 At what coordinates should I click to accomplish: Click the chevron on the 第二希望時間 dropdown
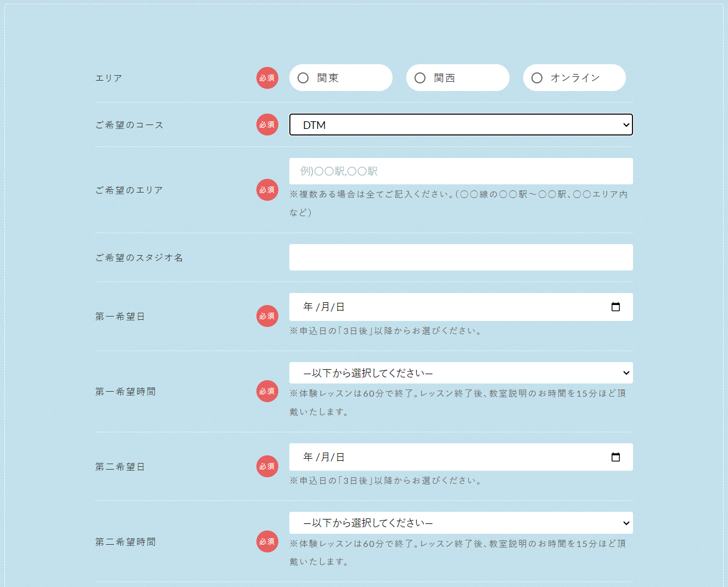pos(626,523)
